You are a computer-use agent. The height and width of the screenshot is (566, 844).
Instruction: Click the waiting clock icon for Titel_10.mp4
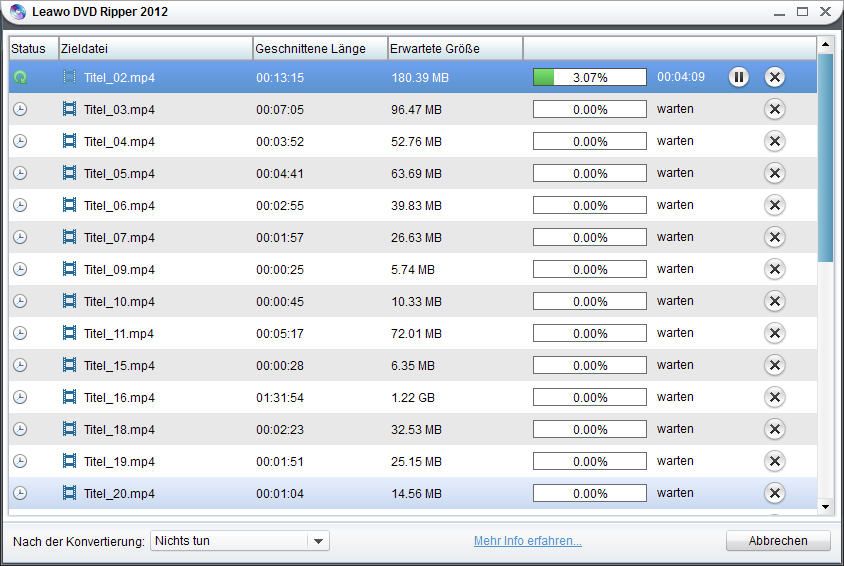[20, 301]
